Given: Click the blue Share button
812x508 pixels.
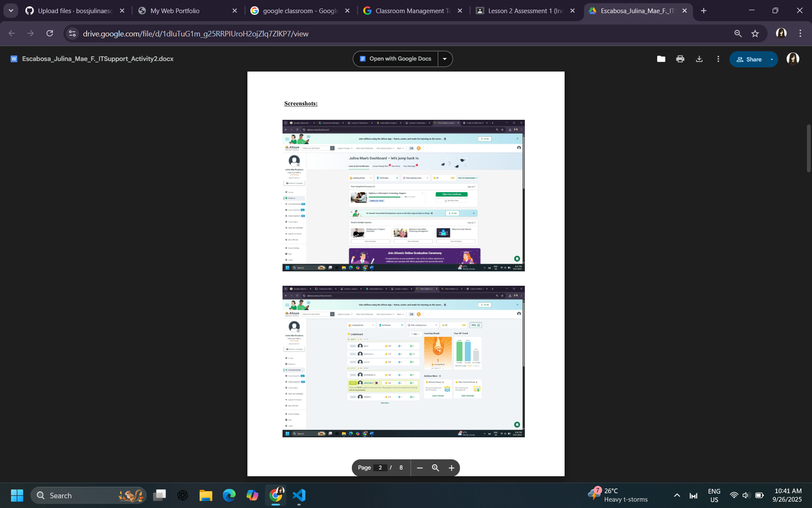Looking at the screenshot, I should [x=749, y=59].
